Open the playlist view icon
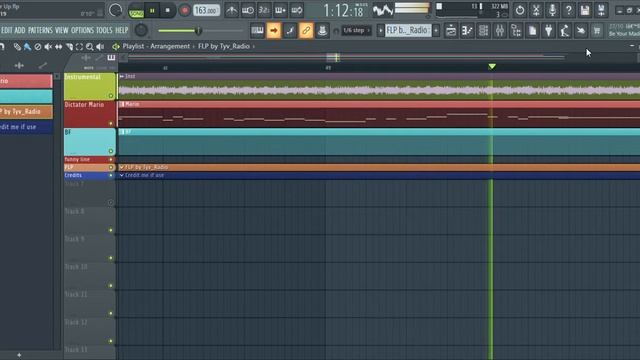Image resolution: width=640 pixels, height=360 pixels. point(451,30)
